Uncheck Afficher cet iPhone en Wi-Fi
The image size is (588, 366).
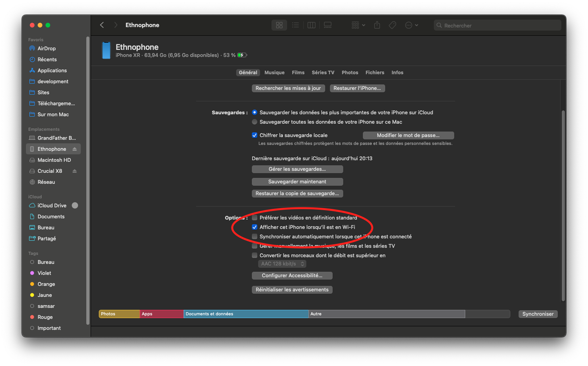pos(255,227)
